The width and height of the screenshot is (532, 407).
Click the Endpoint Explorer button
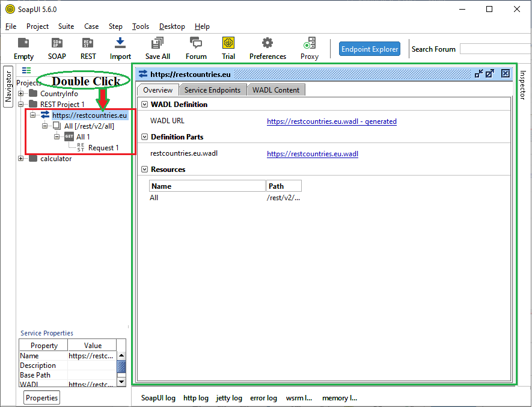370,49
